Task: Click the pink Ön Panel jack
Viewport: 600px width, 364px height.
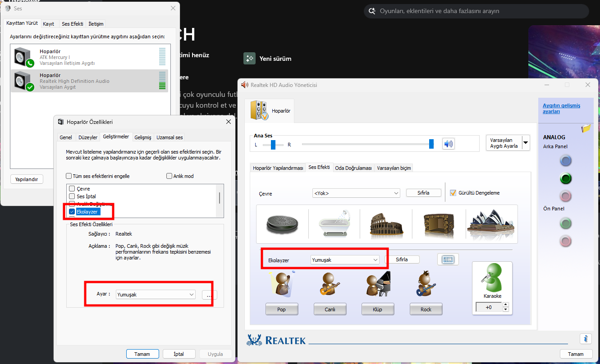Action: tap(565, 241)
